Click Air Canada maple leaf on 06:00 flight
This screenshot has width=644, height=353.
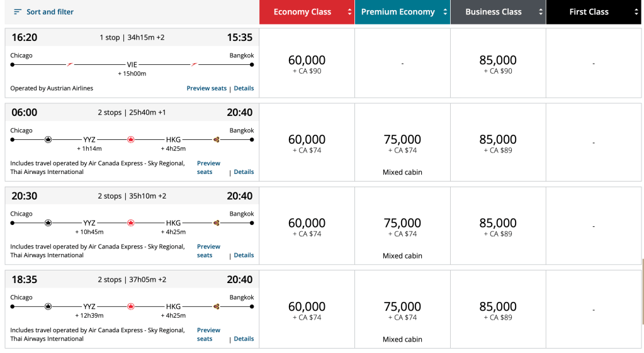(x=131, y=139)
